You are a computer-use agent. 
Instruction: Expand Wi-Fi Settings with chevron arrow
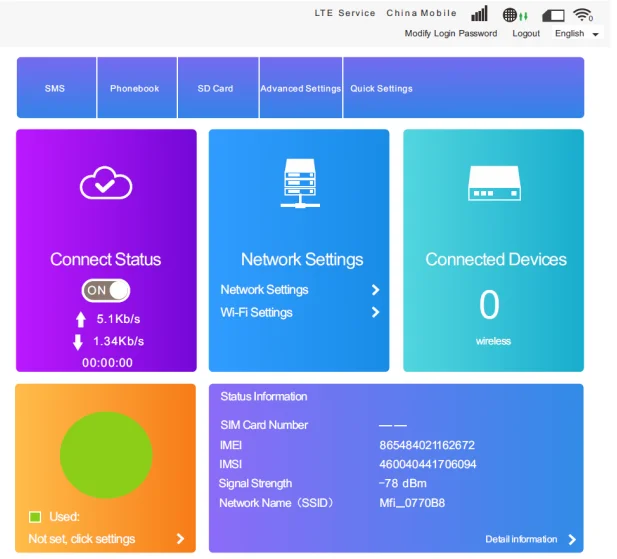coord(375,313)
